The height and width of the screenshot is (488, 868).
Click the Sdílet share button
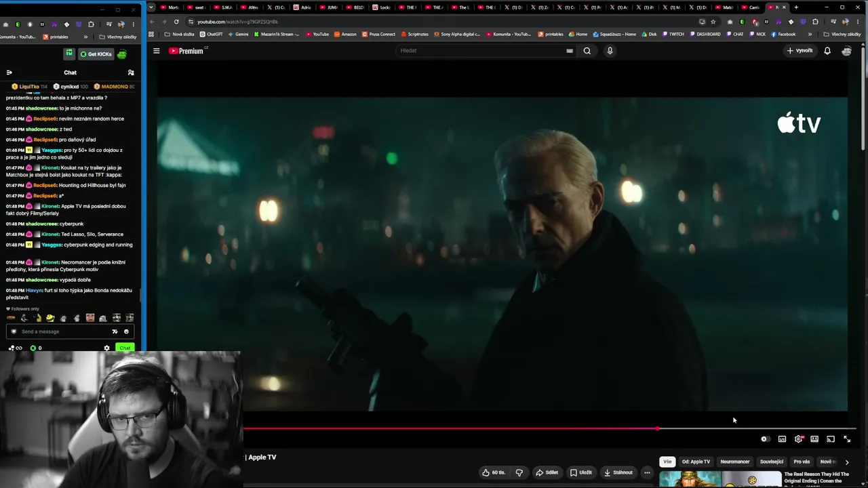click(x=547, y=472)
